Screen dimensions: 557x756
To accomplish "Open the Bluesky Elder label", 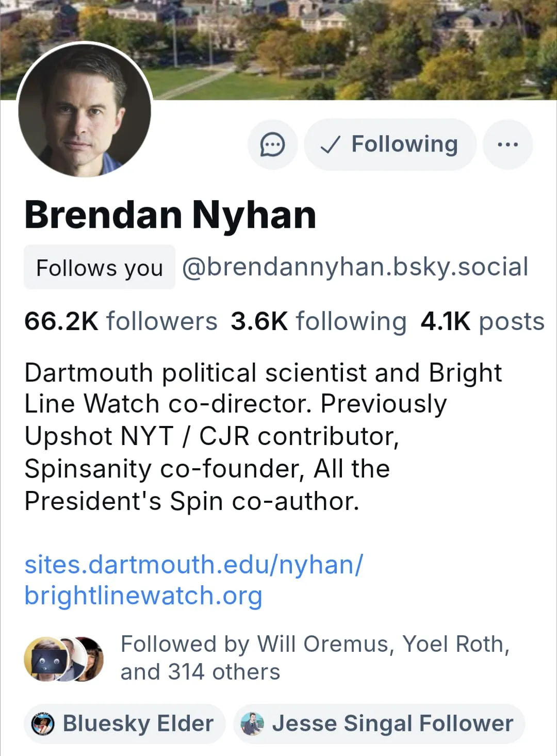I will coord(124,724).
